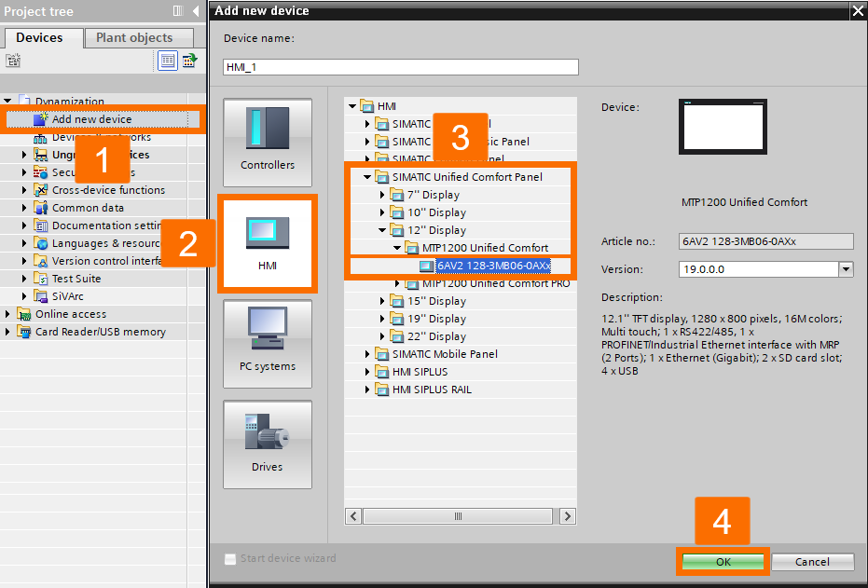Switch to the Devices tab
Image resolution: width=868 pixels, height=588 pixels.
43,37
